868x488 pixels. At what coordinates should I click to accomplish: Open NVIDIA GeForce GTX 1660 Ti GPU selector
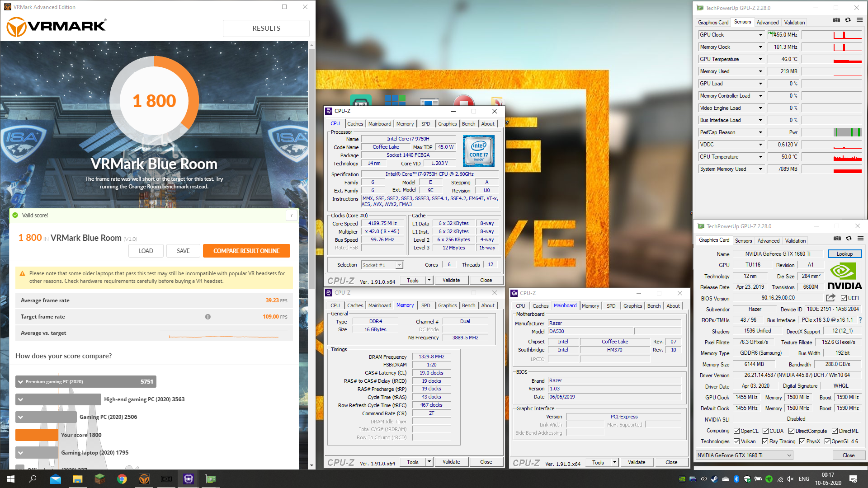point(744,455)
